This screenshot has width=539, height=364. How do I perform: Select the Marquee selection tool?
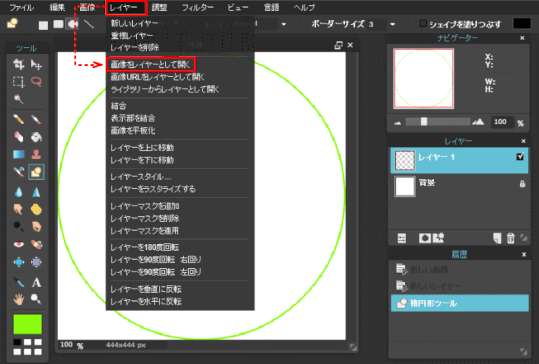19,81
